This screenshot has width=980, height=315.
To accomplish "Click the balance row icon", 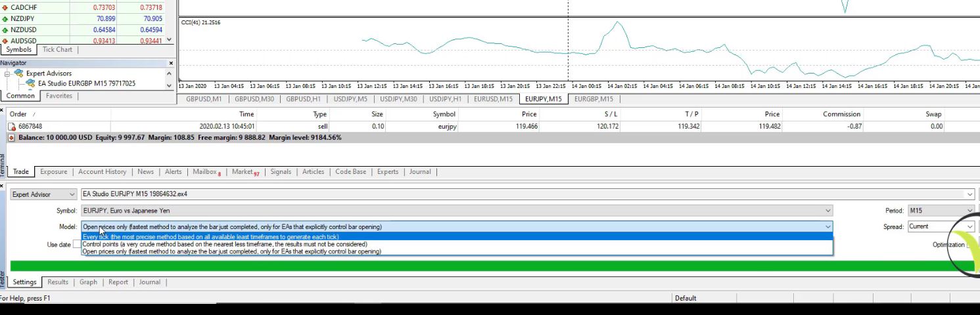I will [11, 138].
